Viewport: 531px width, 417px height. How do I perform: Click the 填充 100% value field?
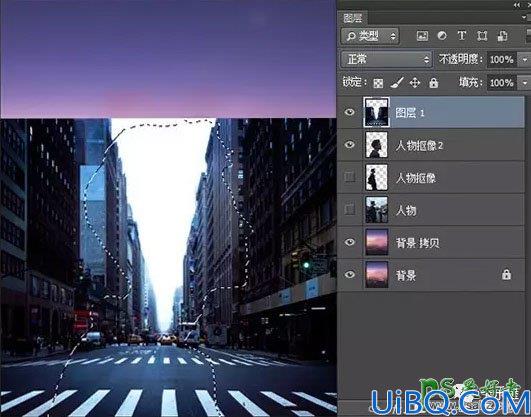tap(502, 83)
